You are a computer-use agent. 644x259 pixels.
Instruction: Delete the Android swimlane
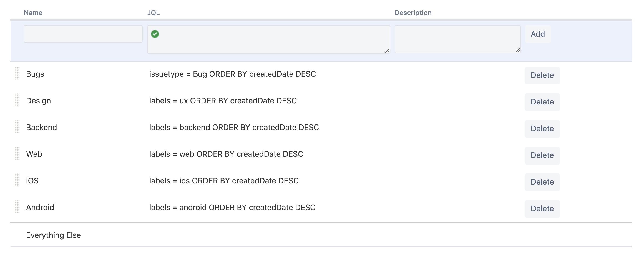point(542,209)
